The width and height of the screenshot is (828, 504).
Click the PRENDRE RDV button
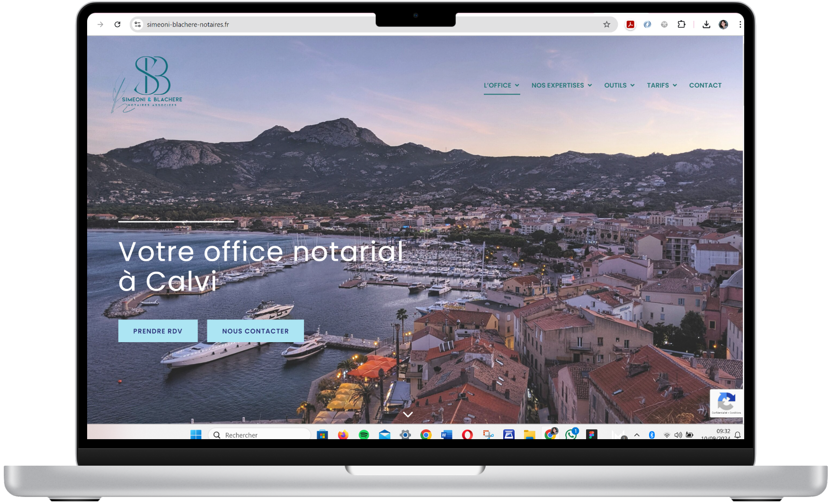pyautogui.click(x=158, y=331)
